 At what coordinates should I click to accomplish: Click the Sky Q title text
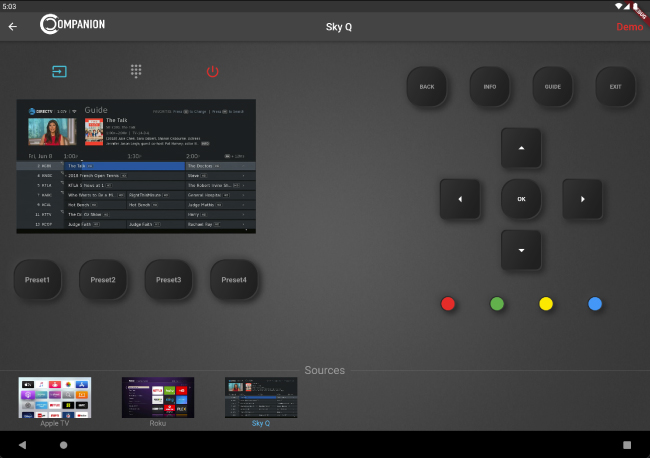tap(339, 27)
